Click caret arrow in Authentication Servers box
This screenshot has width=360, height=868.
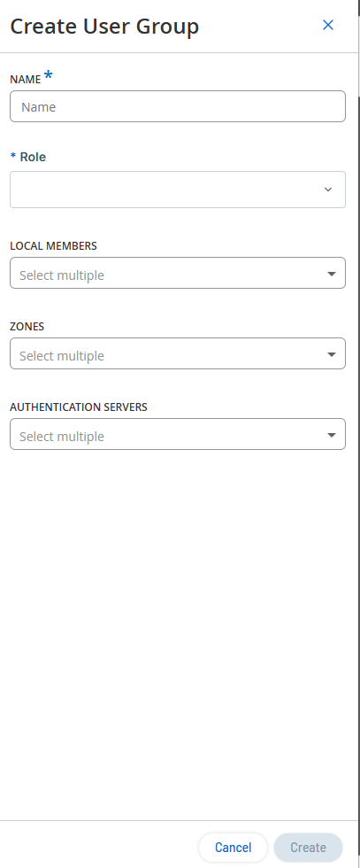point(331,435)
